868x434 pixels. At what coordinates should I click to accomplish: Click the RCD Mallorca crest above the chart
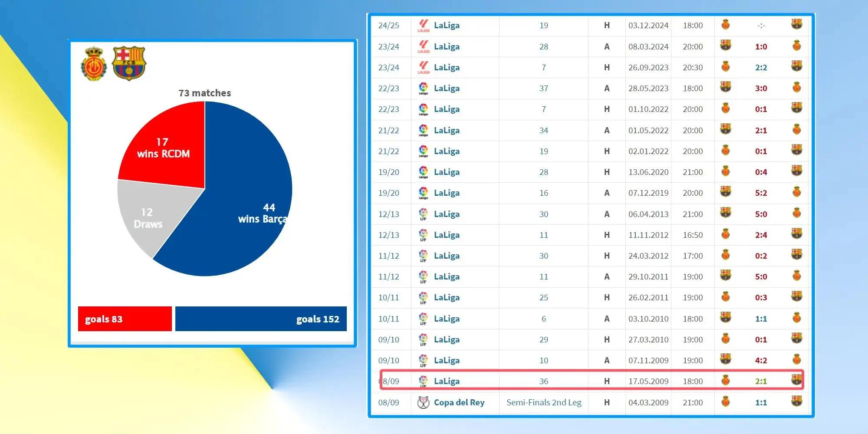94,64
